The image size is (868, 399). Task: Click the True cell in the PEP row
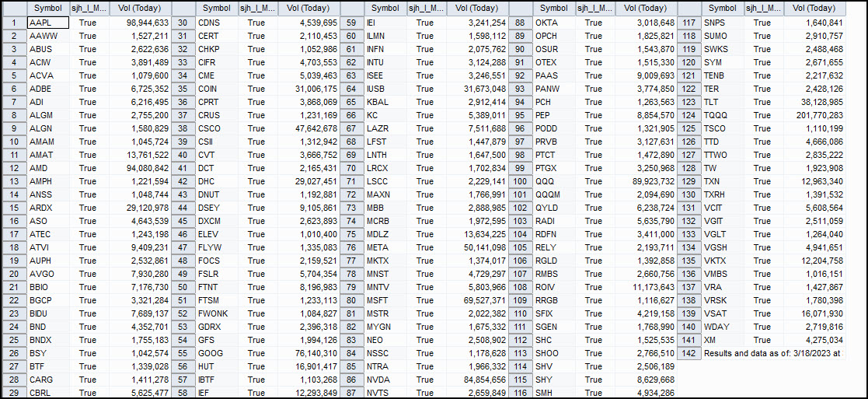click(595, 115)
